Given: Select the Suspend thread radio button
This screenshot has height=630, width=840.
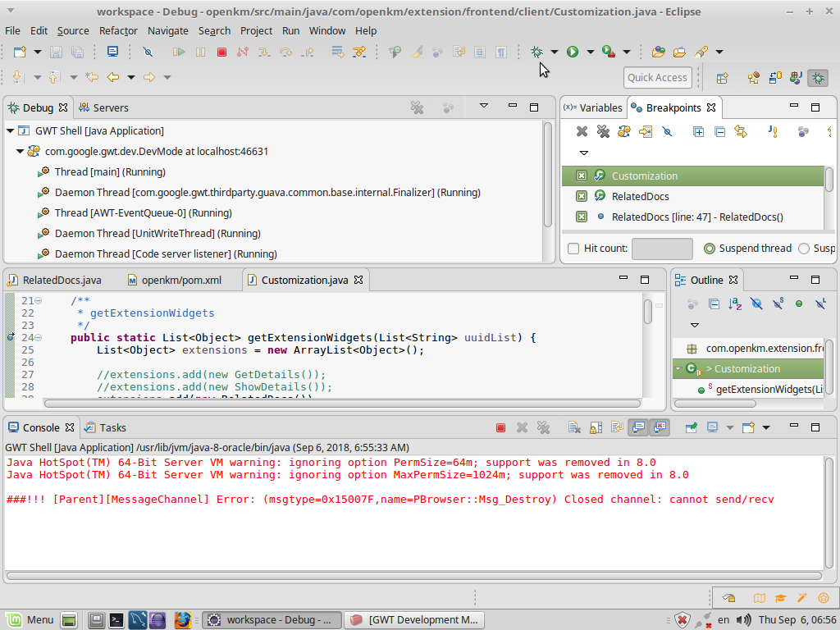Looking at the screenshot, I should coord(710,249).
